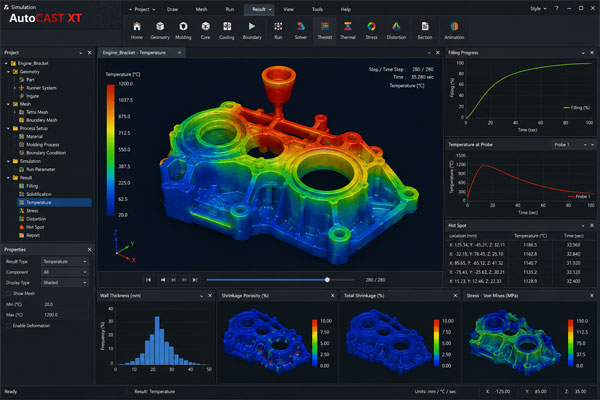Open the Tools menu

(317, 9)
